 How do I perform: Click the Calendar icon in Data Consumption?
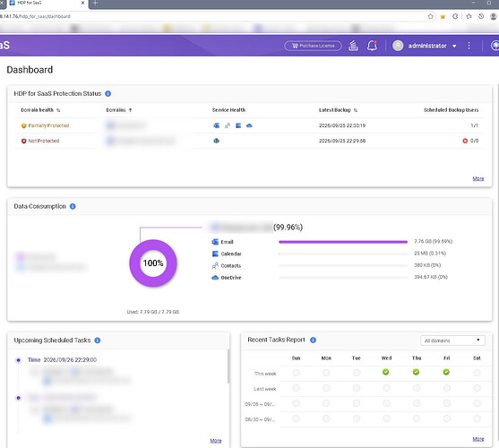(x=215, y=254)
